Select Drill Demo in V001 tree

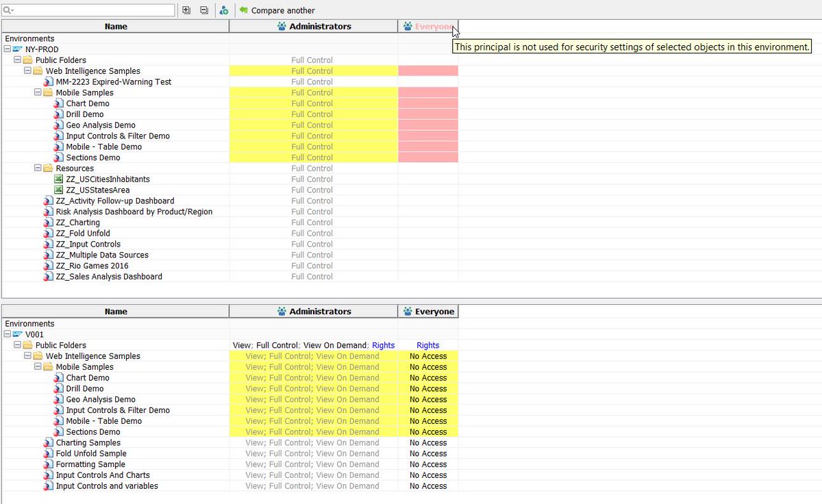(x=85, y=389)
